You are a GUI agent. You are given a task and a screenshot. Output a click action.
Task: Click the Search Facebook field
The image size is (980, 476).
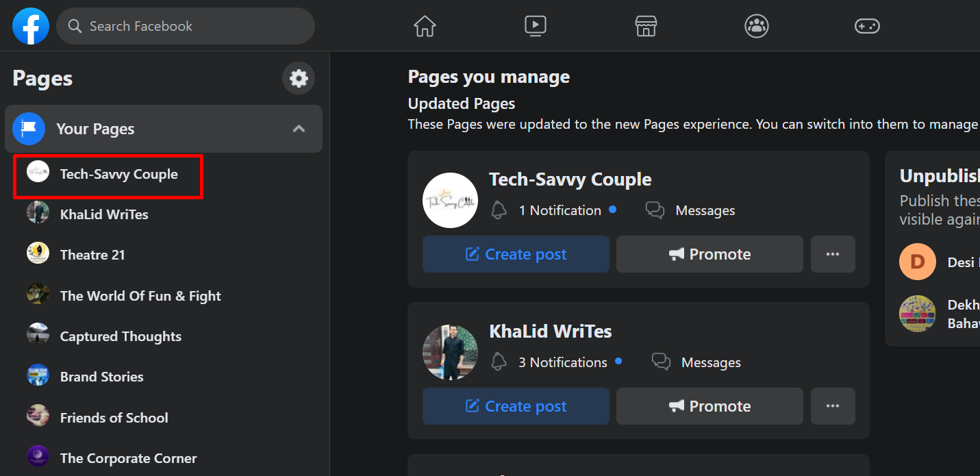[x=192, y=26]
